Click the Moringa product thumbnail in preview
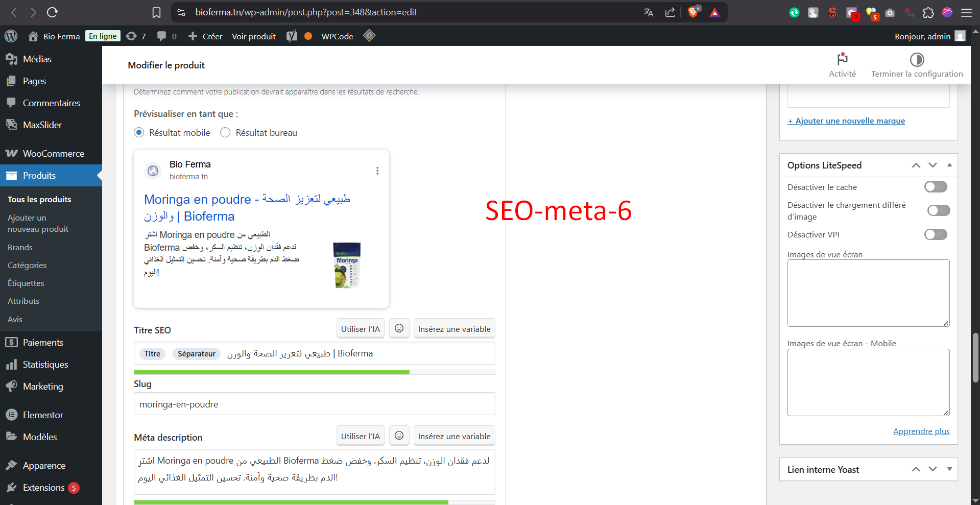This screenshot has width=980, height=505. click(347, 265)
